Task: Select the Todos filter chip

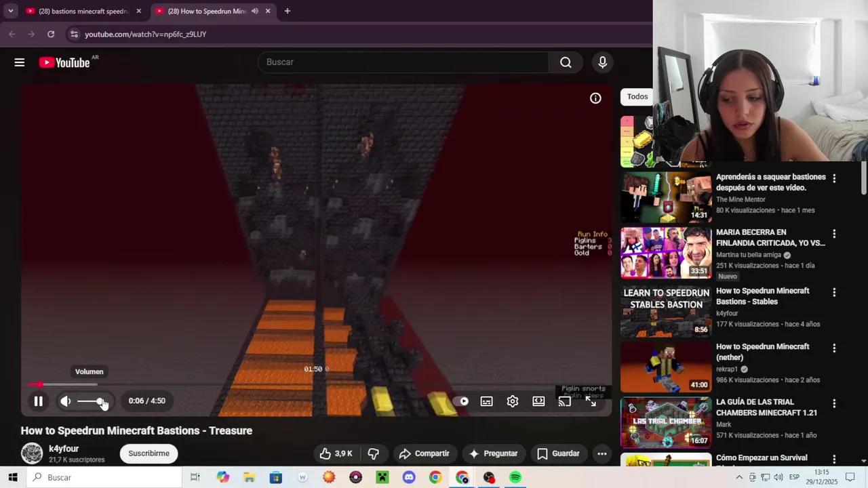Action: (637, 97)
